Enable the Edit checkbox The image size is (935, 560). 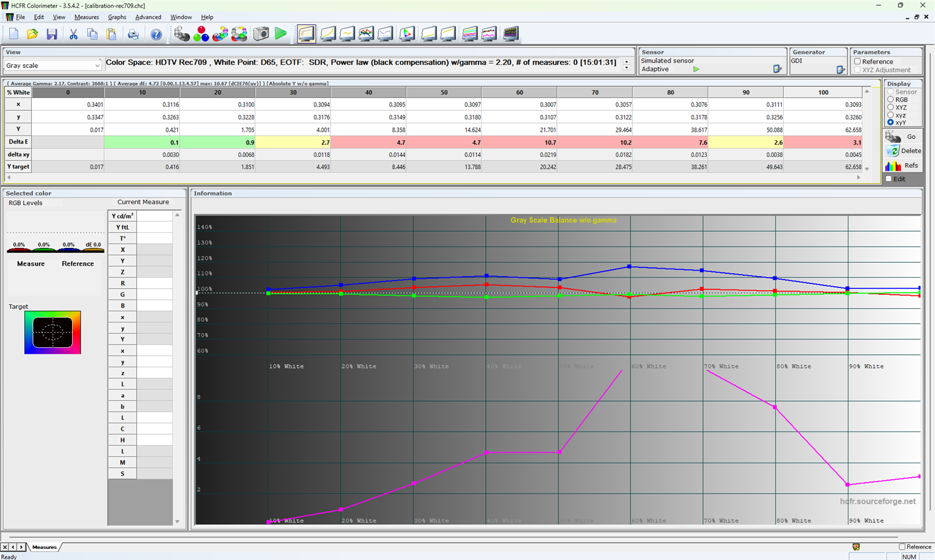click(x=889, y=179)
